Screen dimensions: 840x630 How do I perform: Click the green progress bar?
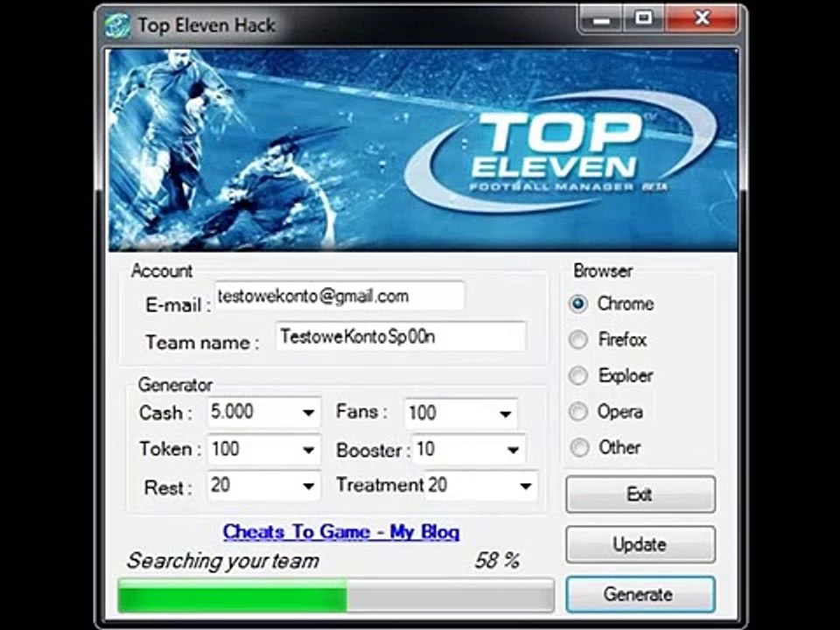(x=335, y=595)
